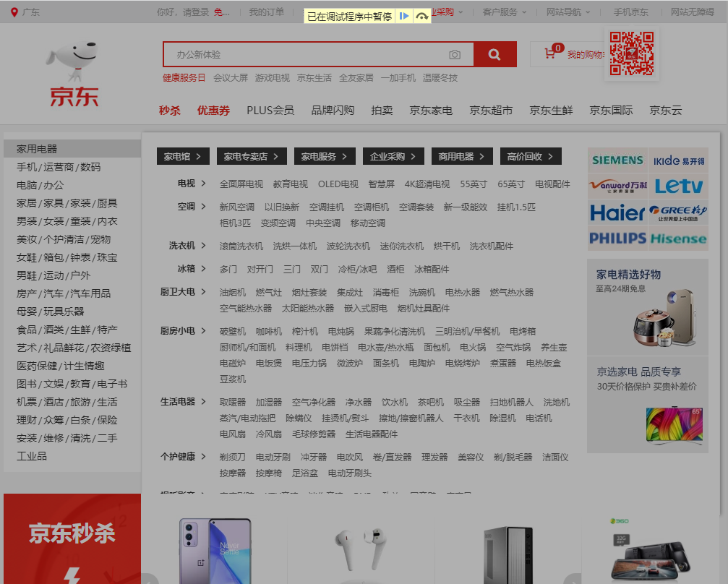Open the 京东秒杀 red banner
Screen dimensions: 728x584
click(72, 538)
